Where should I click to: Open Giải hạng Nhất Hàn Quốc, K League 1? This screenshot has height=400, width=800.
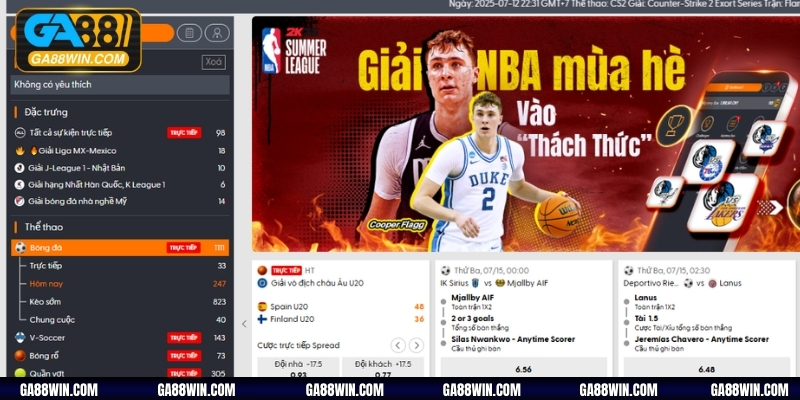[x=120, y=185]
